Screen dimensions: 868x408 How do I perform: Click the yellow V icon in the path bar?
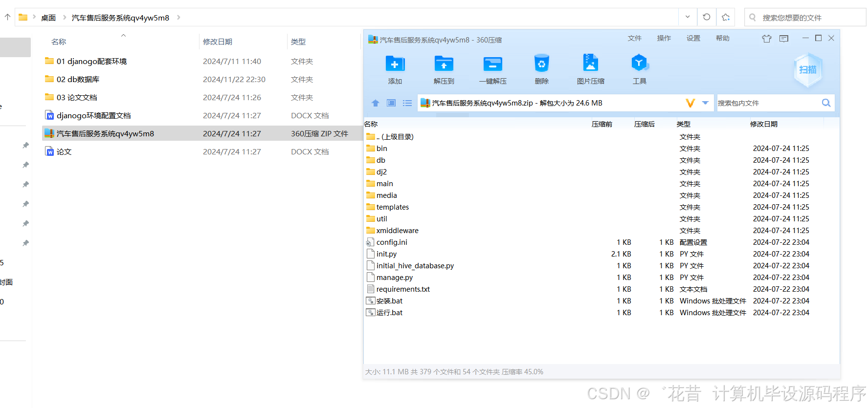tap(690, 103)
